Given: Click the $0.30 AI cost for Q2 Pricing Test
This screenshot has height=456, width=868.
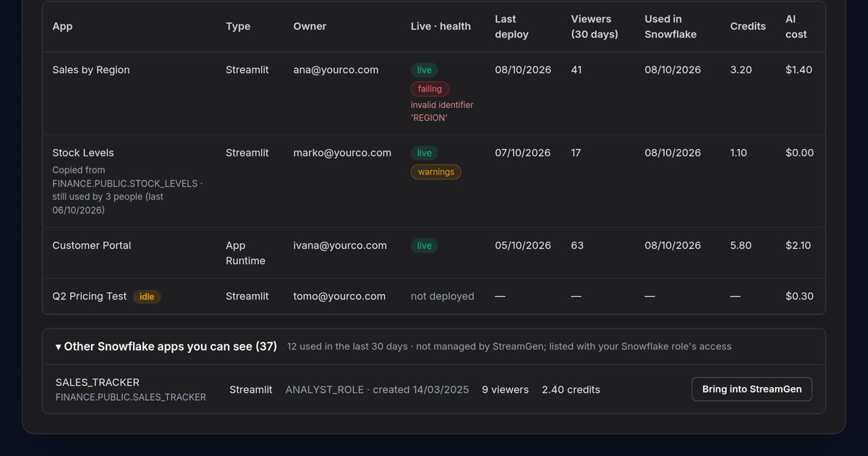Looking at the screenshot, I should coord(799,297).
